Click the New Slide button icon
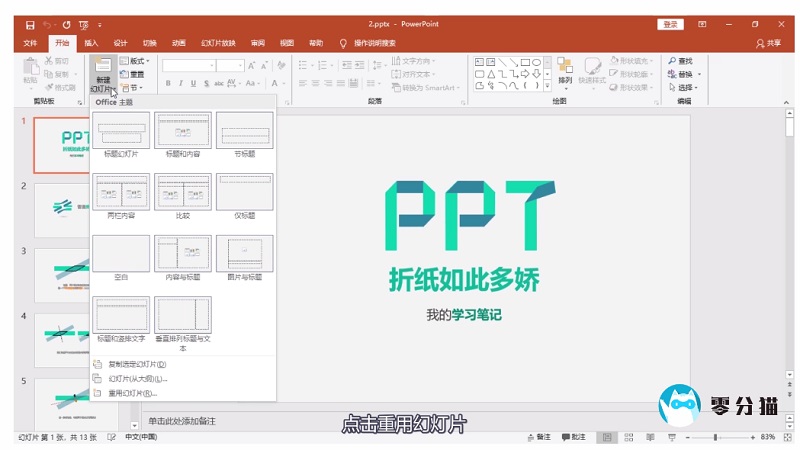Screen dimensions: 800x450 (x=103, y=66)
